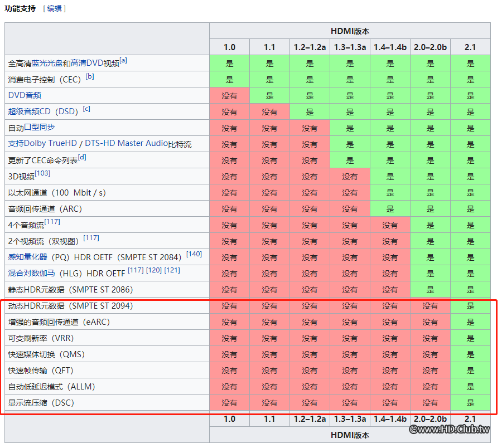Click footnote [d] after CEC命令列表
This screenshot has height=448, width=502.
click(x=83, y=157)
